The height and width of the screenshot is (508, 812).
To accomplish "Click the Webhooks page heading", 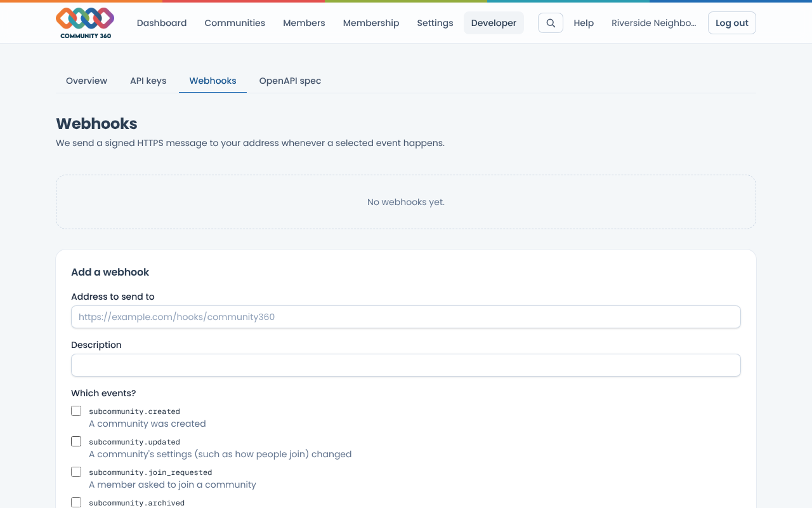I will click(96, 124).
